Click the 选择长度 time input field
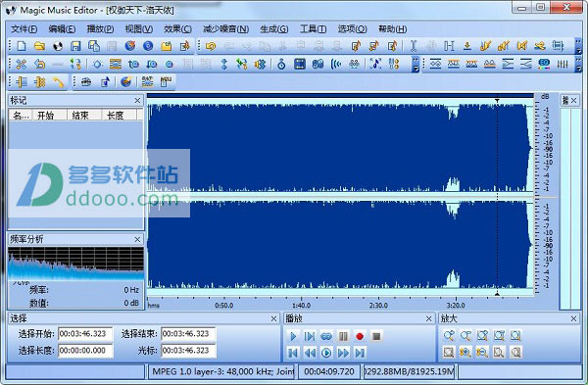Image resolution: width=588 pixels, height=385 pixels. point(85,351)
